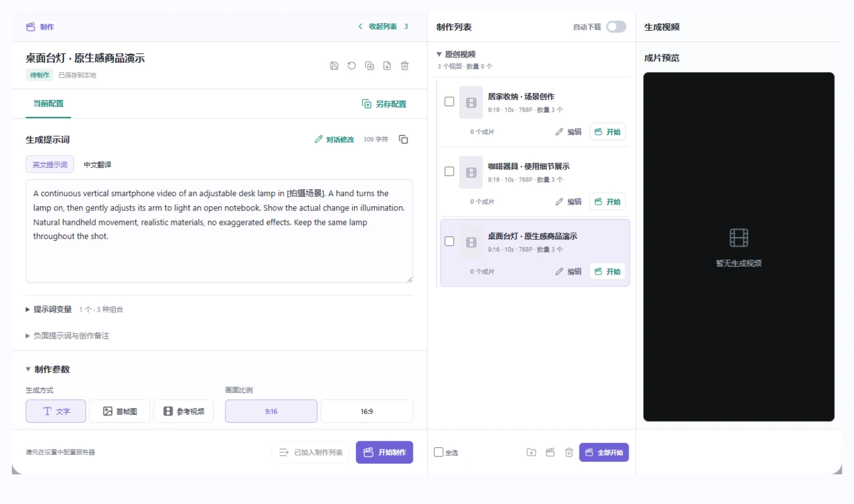The height and width of the screenshot is (504, 854).
Task: Collapse the 制作参数 section
Action: pos(47,369)
